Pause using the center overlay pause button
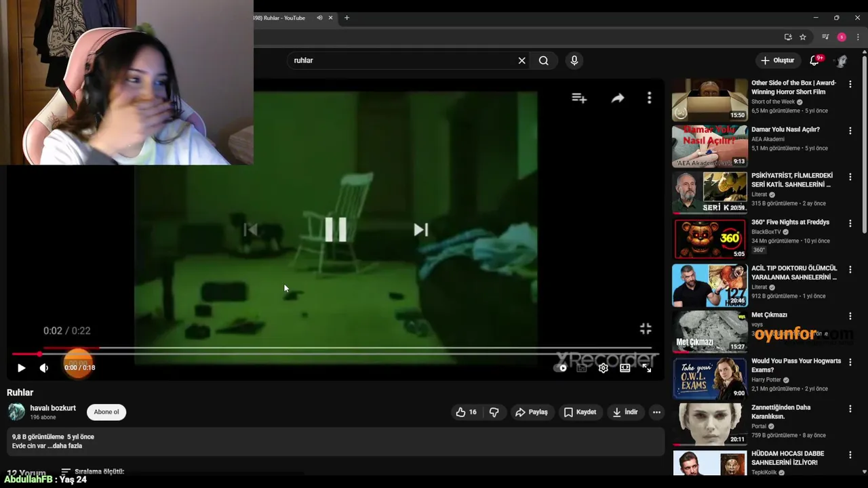 tap(336, 230)
